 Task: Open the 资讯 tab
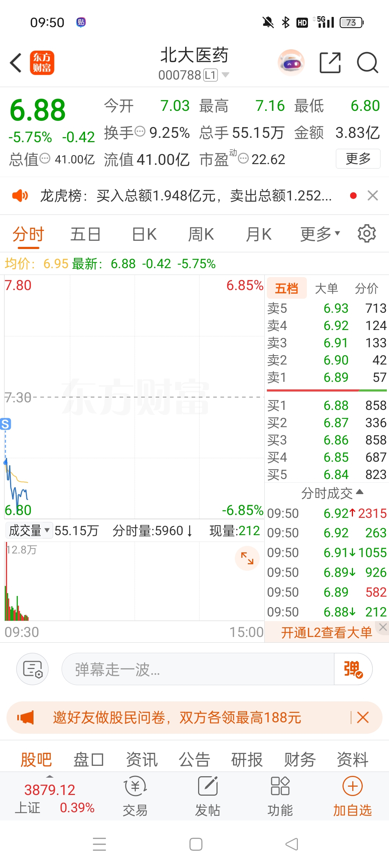click(142, 760)
